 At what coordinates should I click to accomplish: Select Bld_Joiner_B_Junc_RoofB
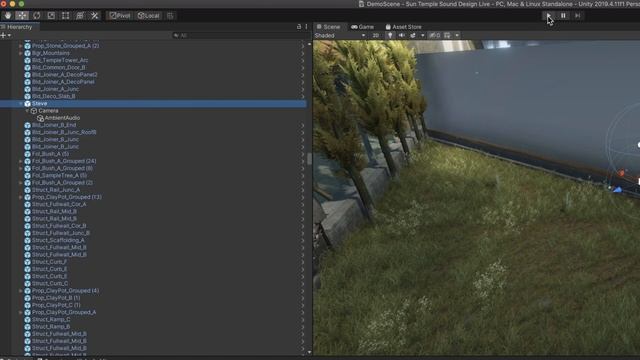[64, 132]
